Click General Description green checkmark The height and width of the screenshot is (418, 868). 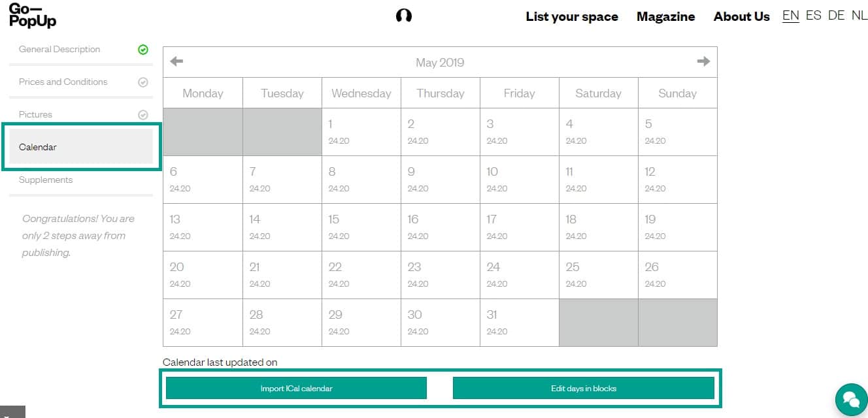[x=143, y=50]
